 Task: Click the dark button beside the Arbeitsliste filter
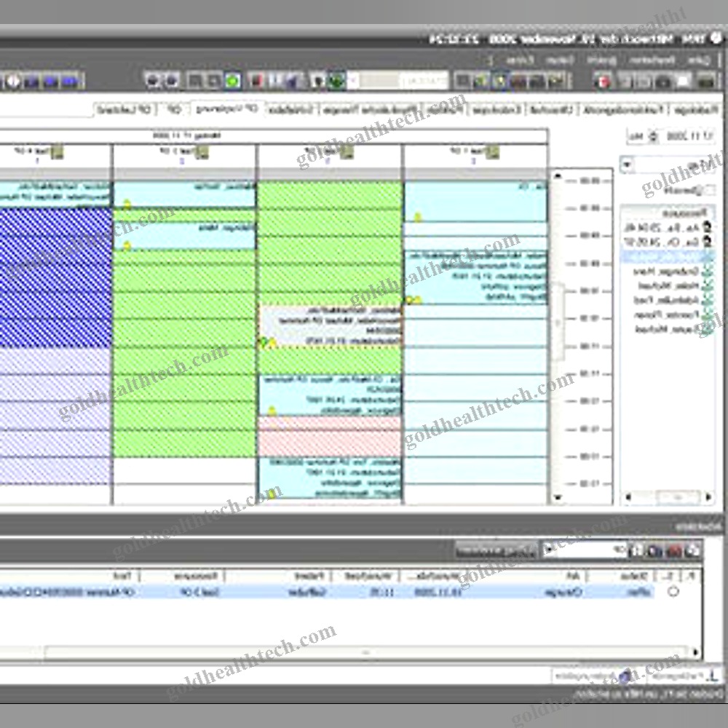click(x=495, y=551)
